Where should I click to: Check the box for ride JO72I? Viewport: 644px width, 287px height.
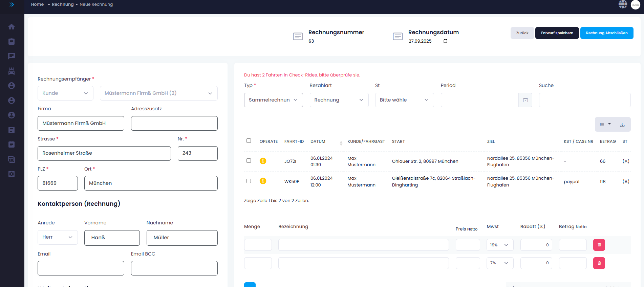pyautogui.click(x=249, y=161)
